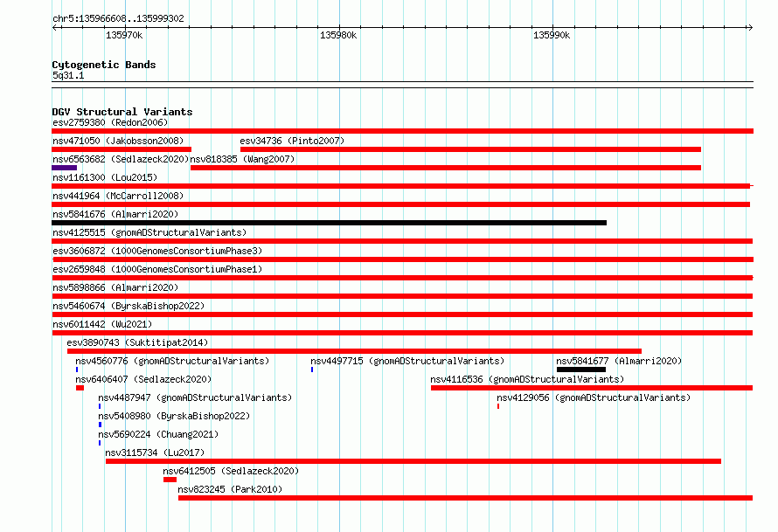Click the black nsv5841677 variant bar
Screen dimensions: 778x532
click(x=581, y=370)
